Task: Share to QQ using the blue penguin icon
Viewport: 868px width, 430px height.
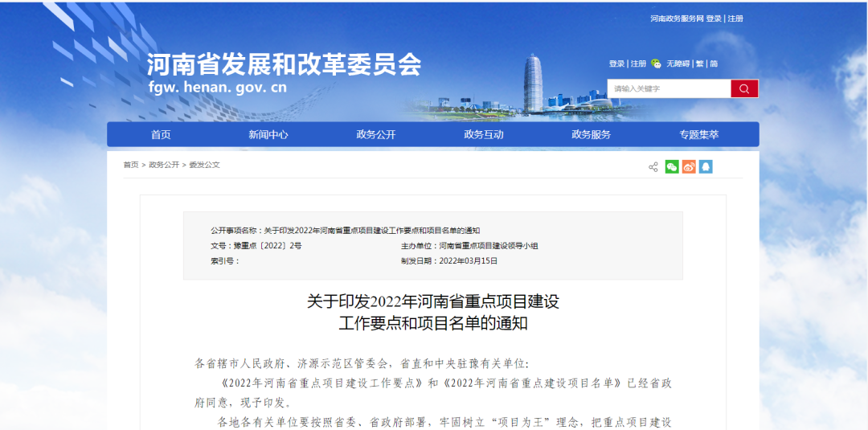Action: (x=706, y=166)
